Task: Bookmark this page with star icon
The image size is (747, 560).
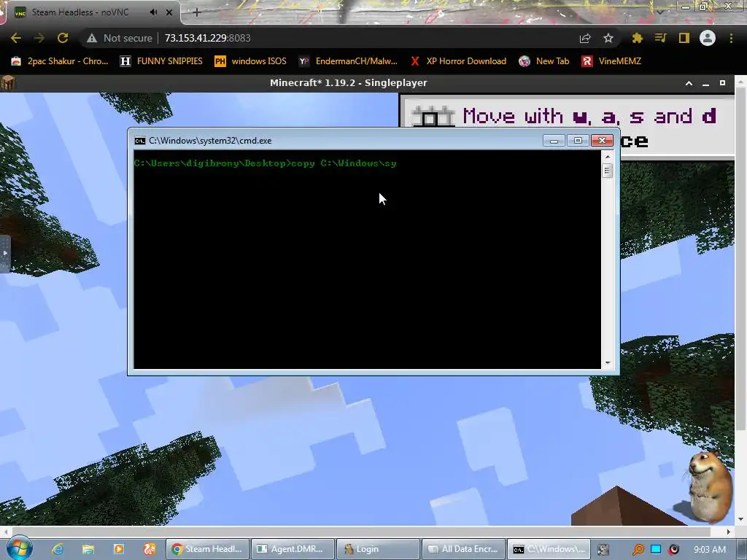Action: tap(608, 38)
